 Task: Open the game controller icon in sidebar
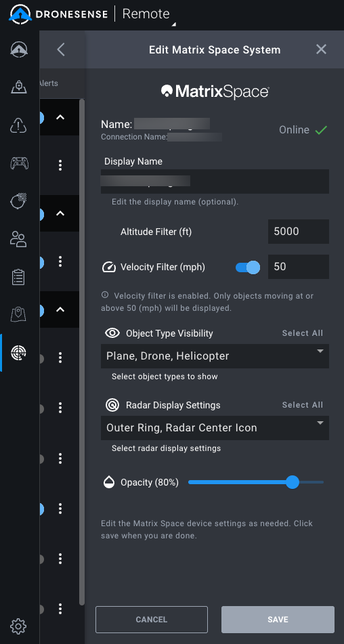tap(19, 163)
